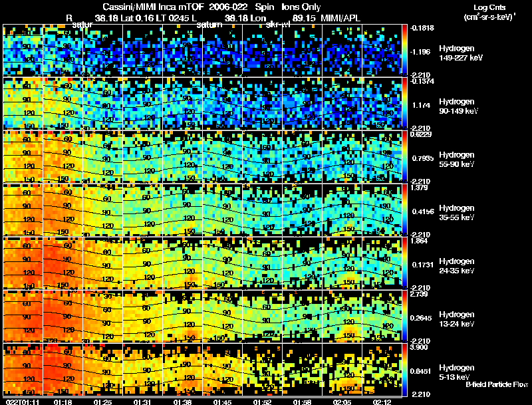
Task: Open the 24-35 keV panel at 02:05
Action: (342, 263)
